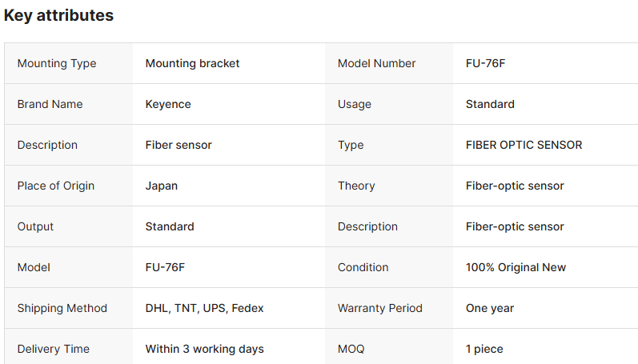Click the "Key attributes" heading

(58, 15)
